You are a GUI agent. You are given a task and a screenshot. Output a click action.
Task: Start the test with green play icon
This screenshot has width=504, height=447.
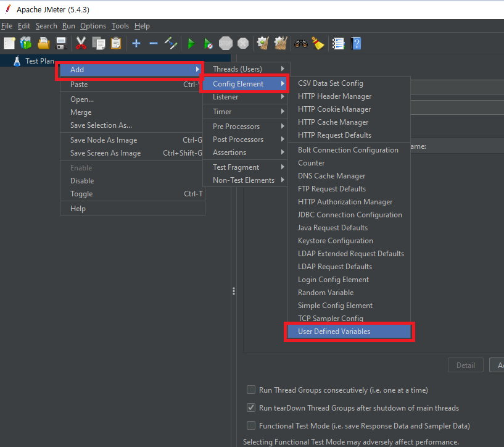pyautogui.click(x=191, y=43)
